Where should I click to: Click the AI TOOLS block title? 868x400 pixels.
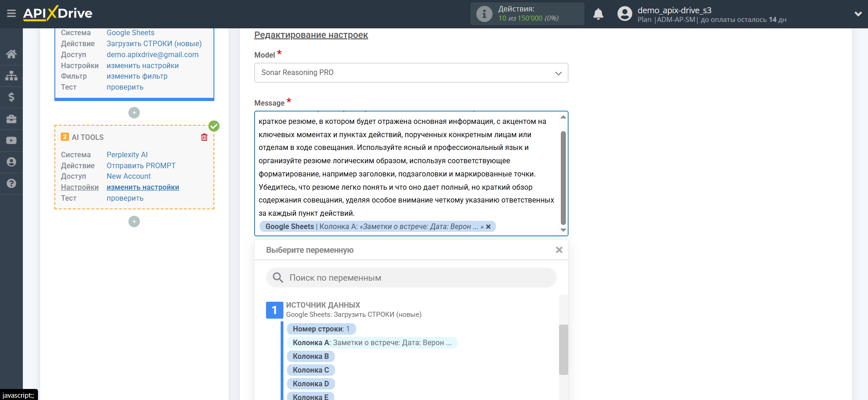coord(87,137)
